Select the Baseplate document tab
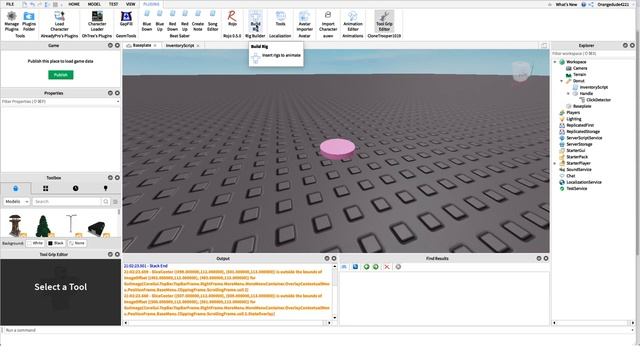This screenshot has width=640, height=360. [142, 45]
